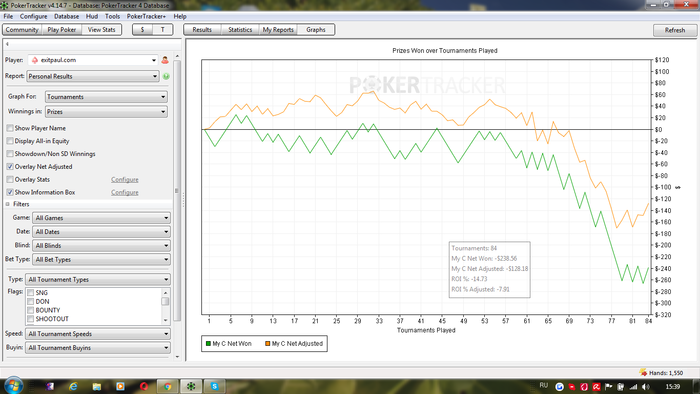700x394 pixels.
Task: Expand the Date filter dropdown
Action: click(x=101, y=232)
